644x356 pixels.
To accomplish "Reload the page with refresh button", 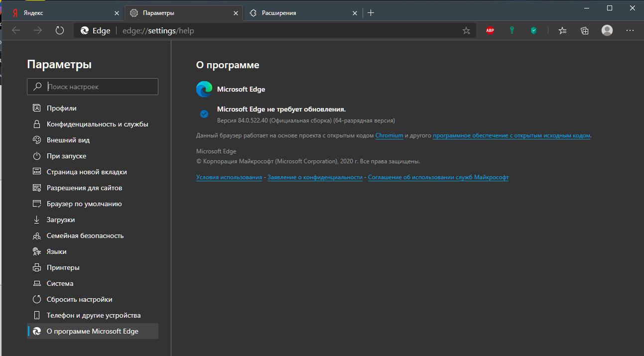I will [60, 30].
